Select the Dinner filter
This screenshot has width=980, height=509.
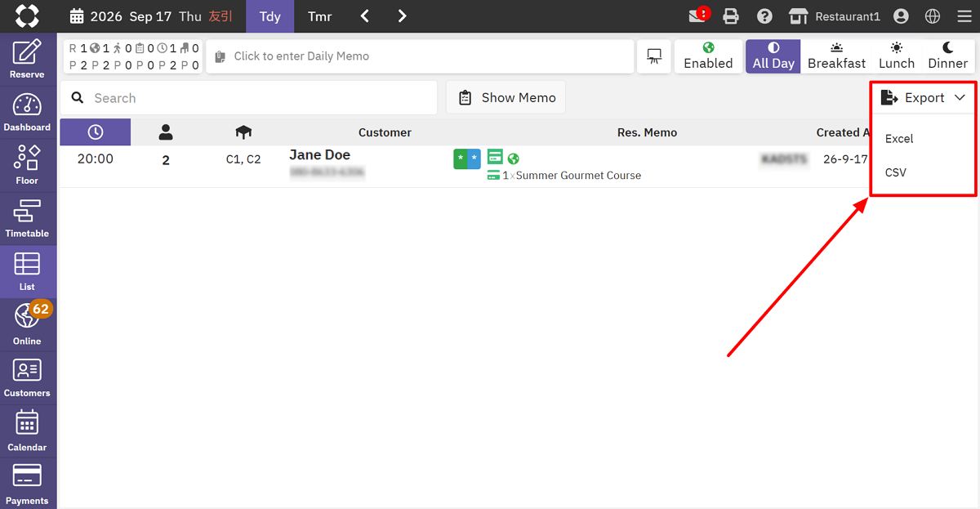point(947,56)
